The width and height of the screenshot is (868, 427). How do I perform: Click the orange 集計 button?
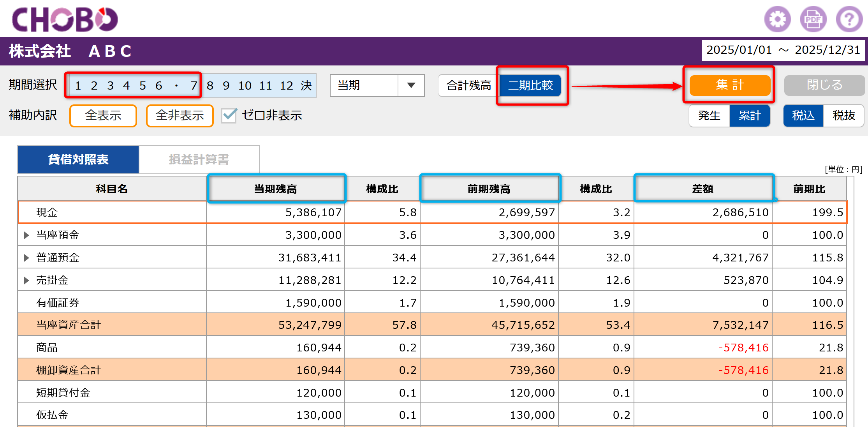tap(730, 85)
